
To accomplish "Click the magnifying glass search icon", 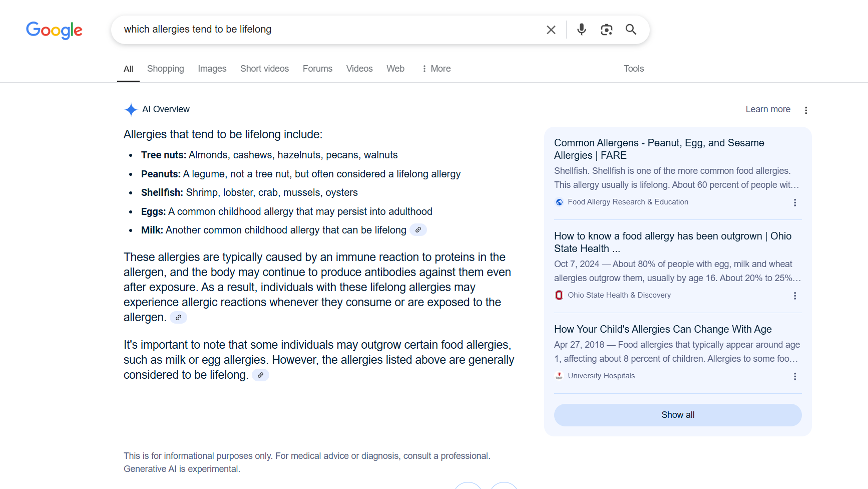I will [x=631, y=30].
